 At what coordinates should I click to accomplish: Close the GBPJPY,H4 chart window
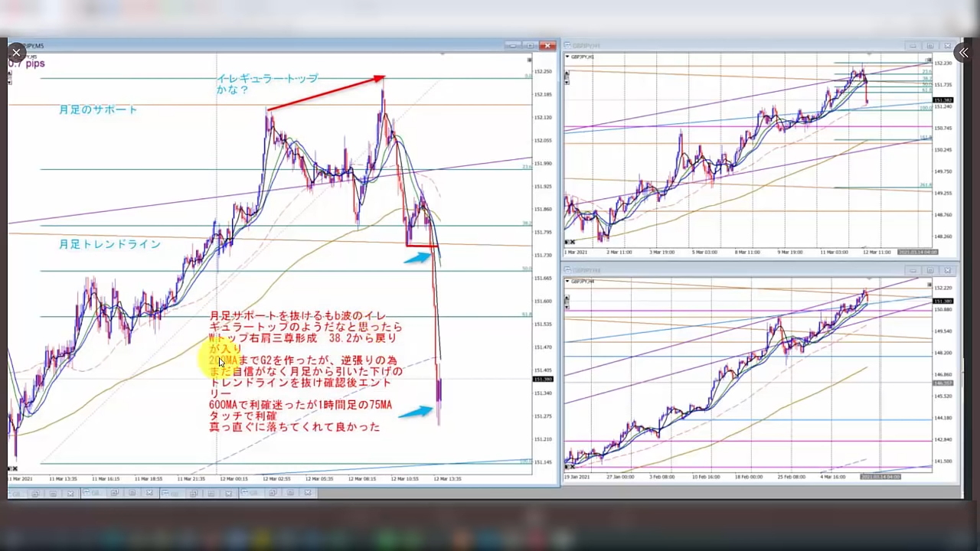tap(949, 270)
